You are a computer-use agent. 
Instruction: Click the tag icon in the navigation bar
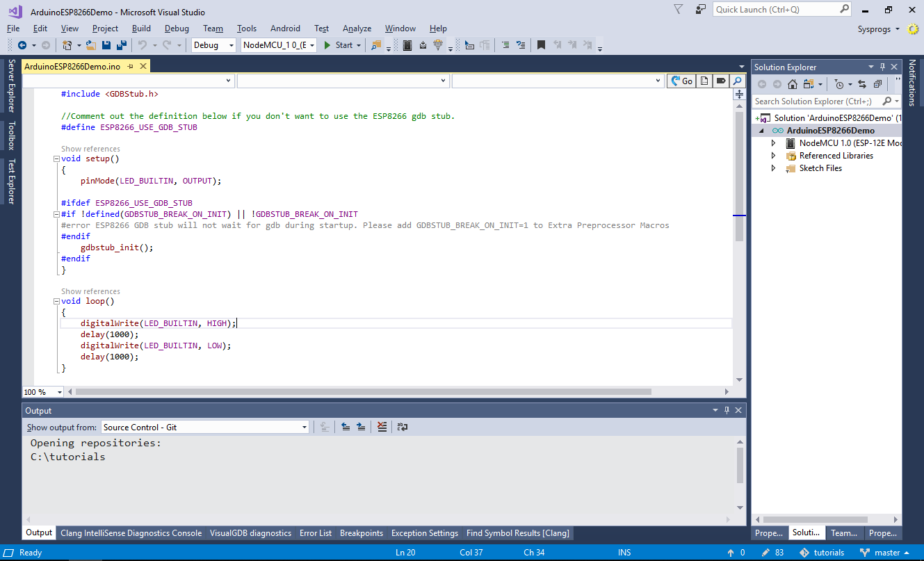point(721,81)
